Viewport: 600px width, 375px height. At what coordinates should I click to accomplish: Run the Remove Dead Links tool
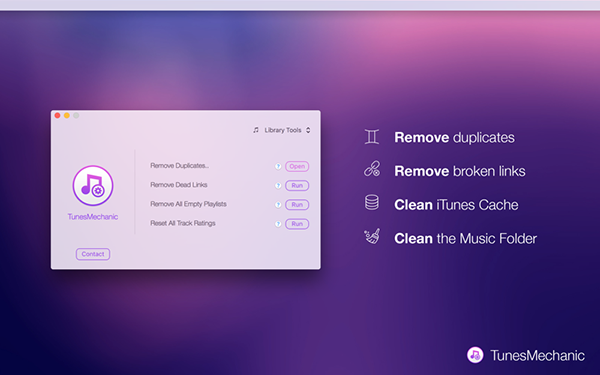coord(297,186)
